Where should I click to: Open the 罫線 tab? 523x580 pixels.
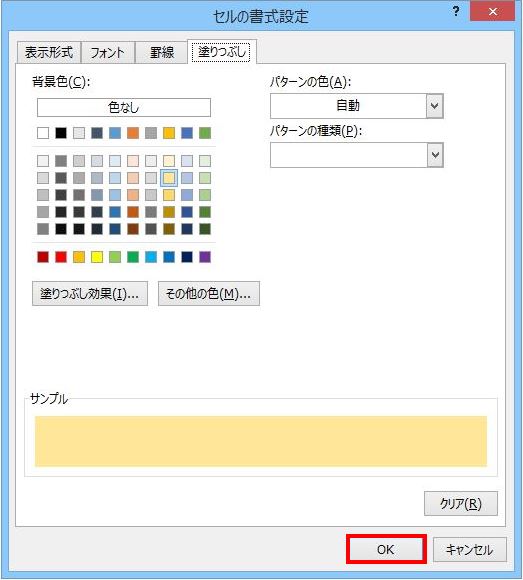click(x=162, y=52)
